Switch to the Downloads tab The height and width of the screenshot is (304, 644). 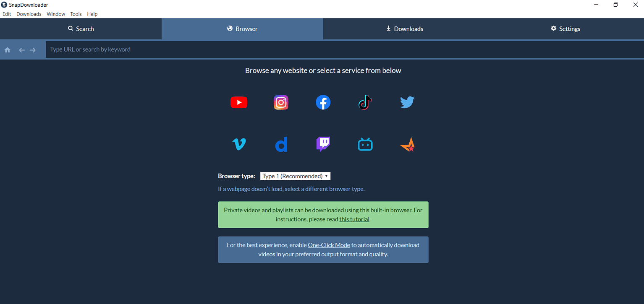[x=404, y=29]
